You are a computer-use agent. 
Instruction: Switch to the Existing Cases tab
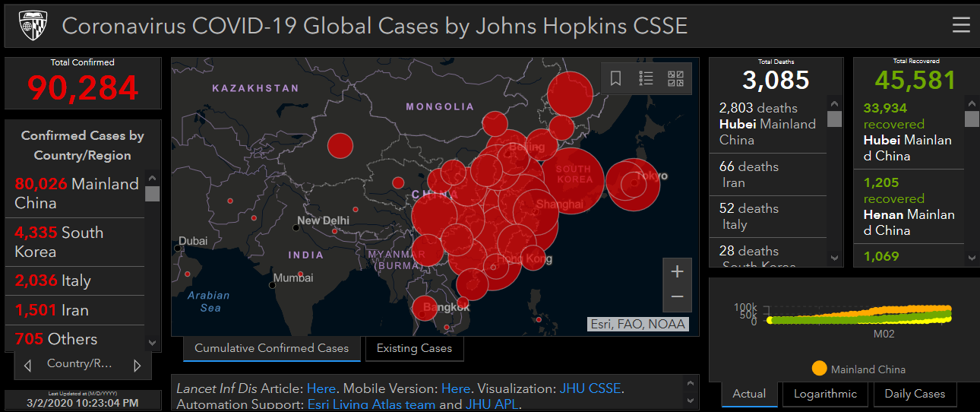(414, 348)
